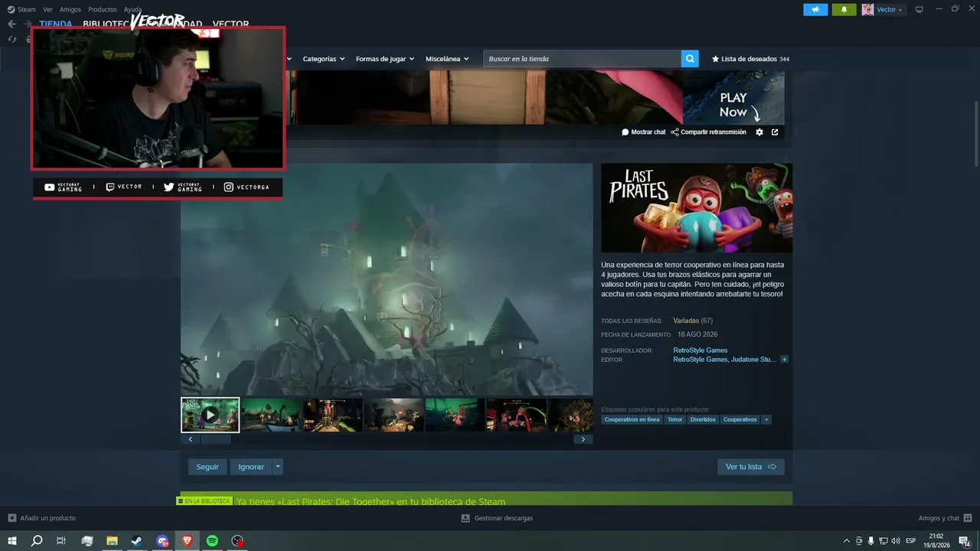Open Lista de deseados wishlist
The width and height of the screenshot is (980, 551).
750,59
